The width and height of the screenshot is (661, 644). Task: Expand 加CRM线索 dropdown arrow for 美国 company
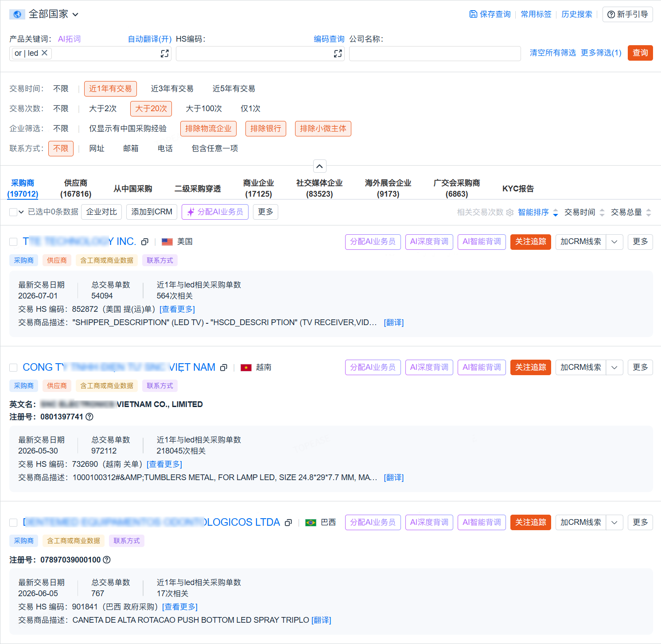tap(614, 242)
